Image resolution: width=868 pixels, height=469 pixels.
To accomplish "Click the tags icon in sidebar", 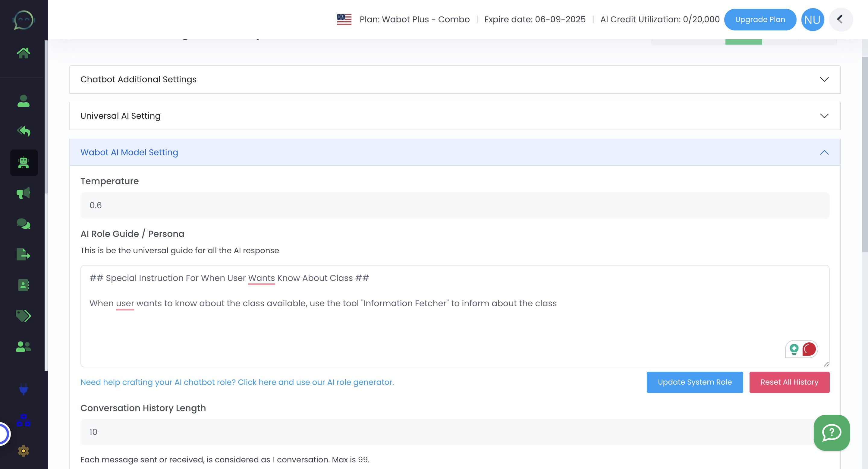I will [x=23, y=316].
